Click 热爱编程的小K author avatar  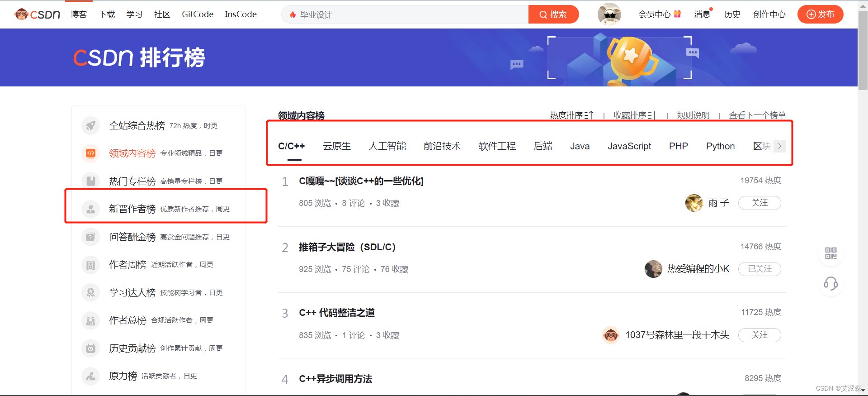point(653,269)
